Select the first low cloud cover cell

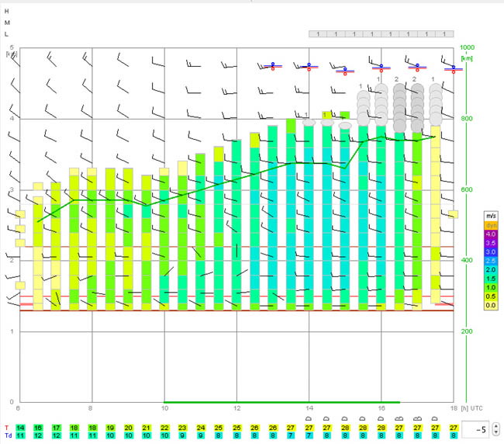tap(318, 34)
